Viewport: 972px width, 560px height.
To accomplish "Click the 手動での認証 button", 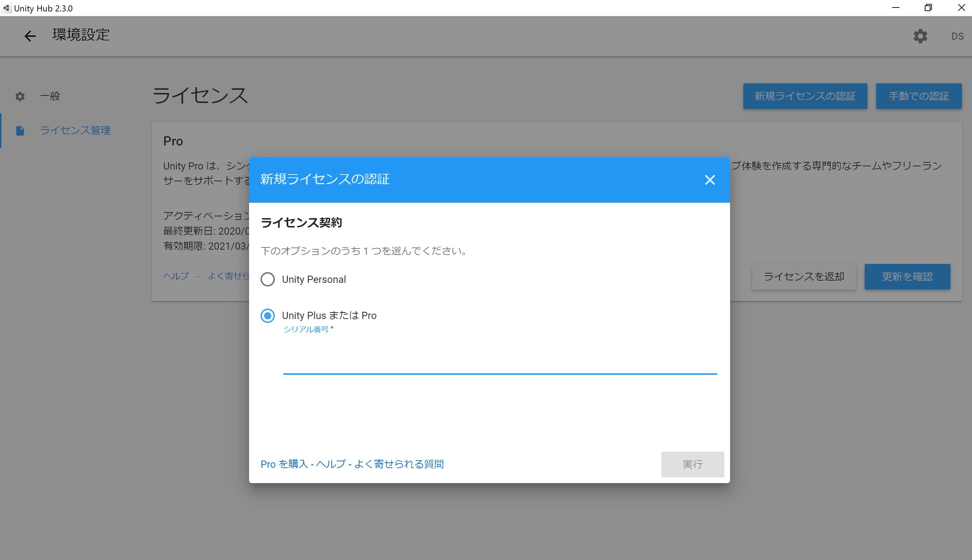I will point(919,96).
